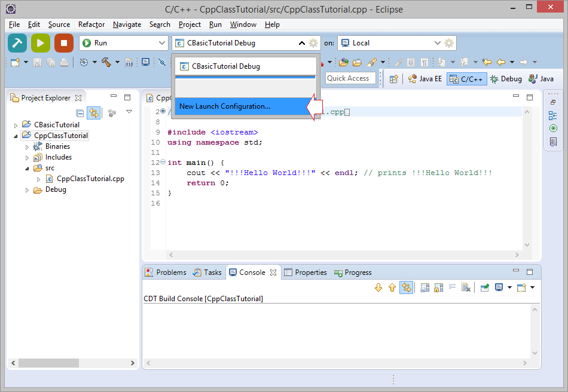Screen dimensions: 568x392
Task: Click the forward arrow navigation icon
Action: [523, 62]
